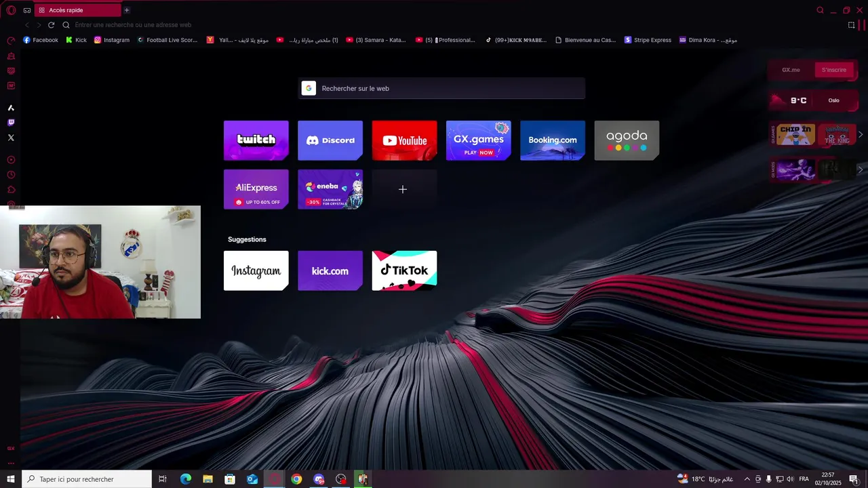
Task: Open the purple GX Mods thumbnail
Action: pyautogui.click(x=795, y=169)
